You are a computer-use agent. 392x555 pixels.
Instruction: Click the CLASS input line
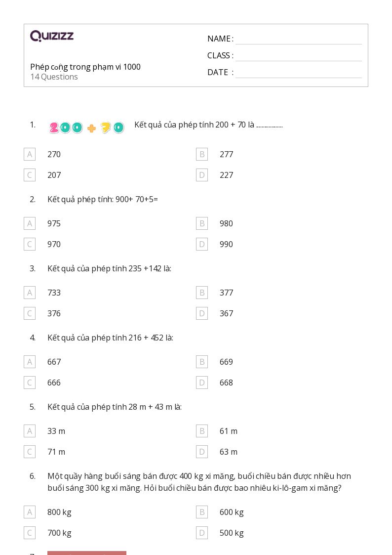click(299, 56)
